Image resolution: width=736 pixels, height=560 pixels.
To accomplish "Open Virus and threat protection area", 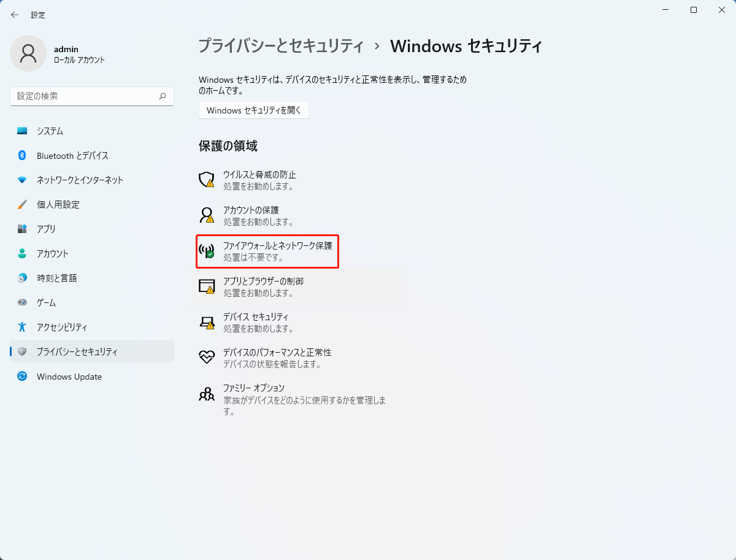I will point(258,180).
